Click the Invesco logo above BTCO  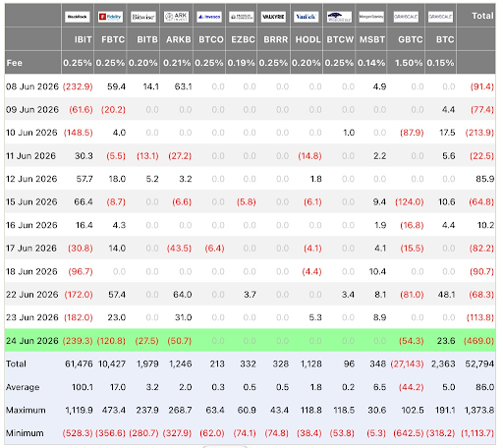[209, 17]
